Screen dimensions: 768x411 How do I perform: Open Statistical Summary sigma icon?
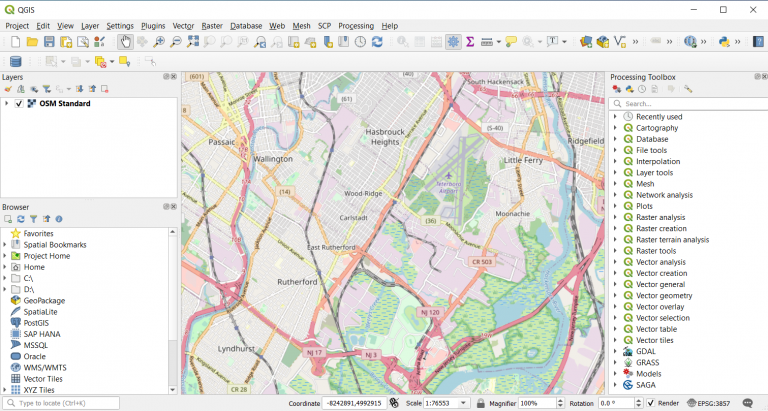pyautogui.click(x=470, y=42)
